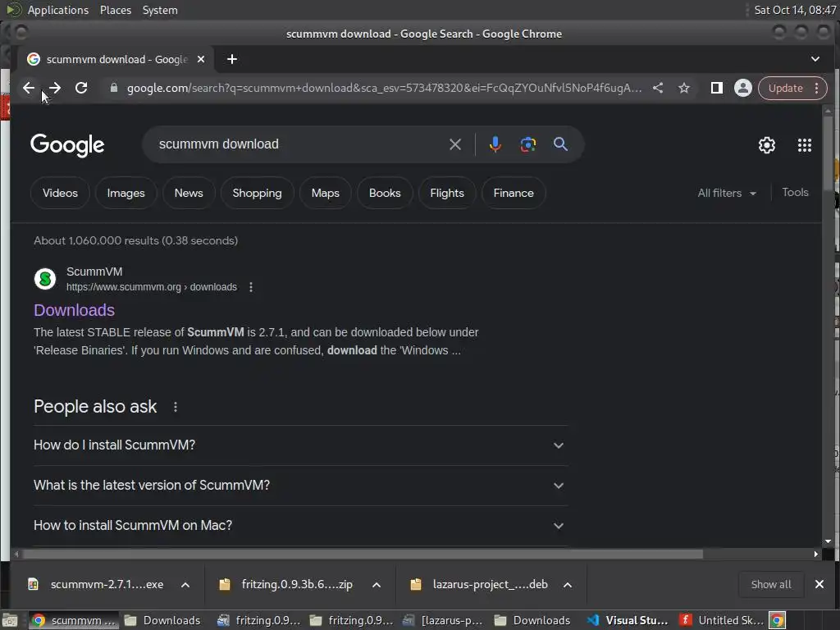Filter results by Finance
Screen dimensions: 840x630
tap(514, 193)
